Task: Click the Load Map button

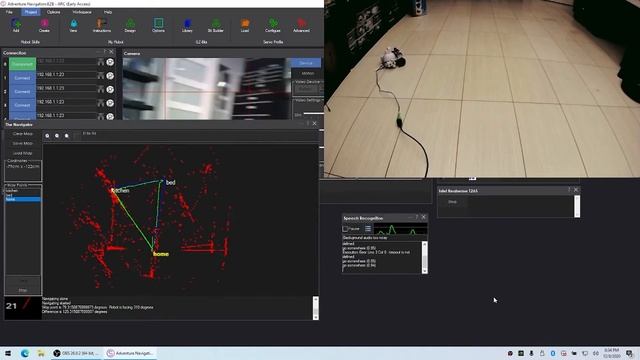Action: point(22,153)
